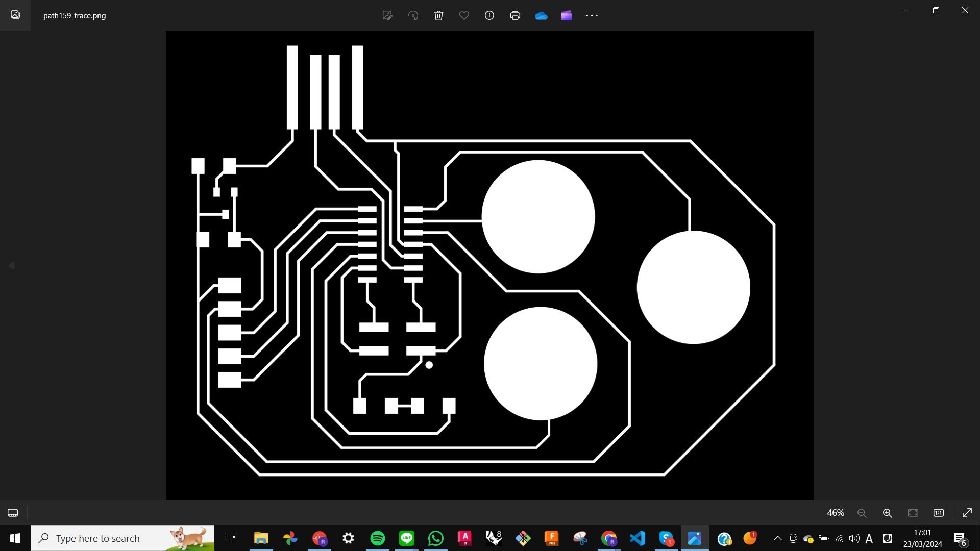The height and width of the screenshot is (551, 980).
Task: Print the image using the printer icon
Action: [x=515, y=15]
